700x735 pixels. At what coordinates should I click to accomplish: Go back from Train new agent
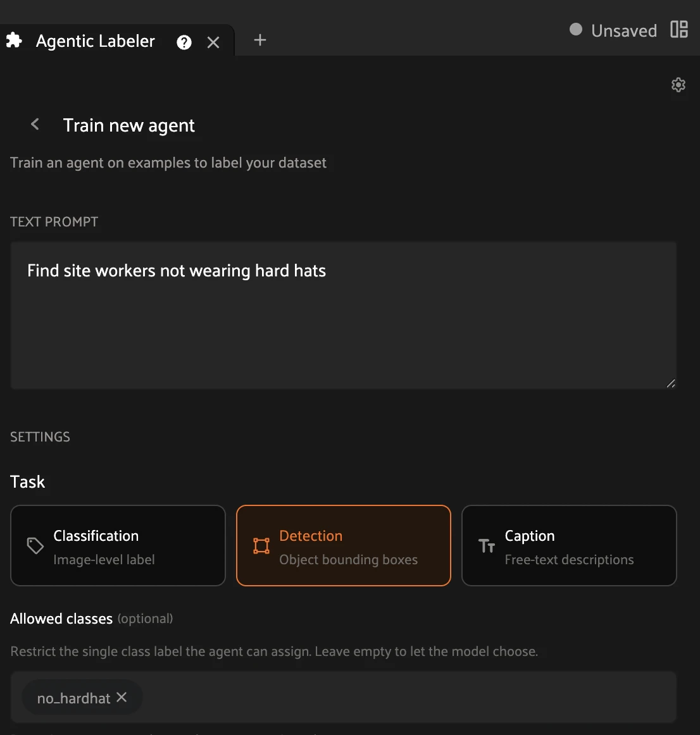(35, 124)
